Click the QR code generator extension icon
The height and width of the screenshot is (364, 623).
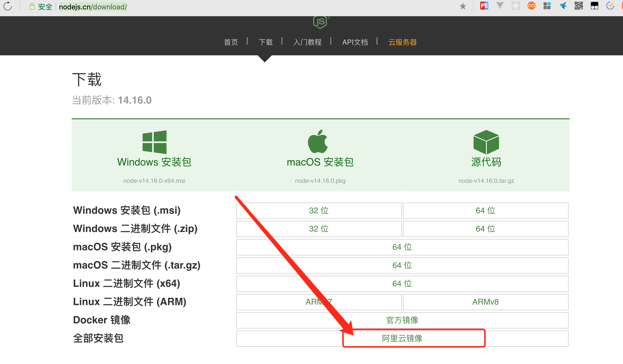[579, 6]
